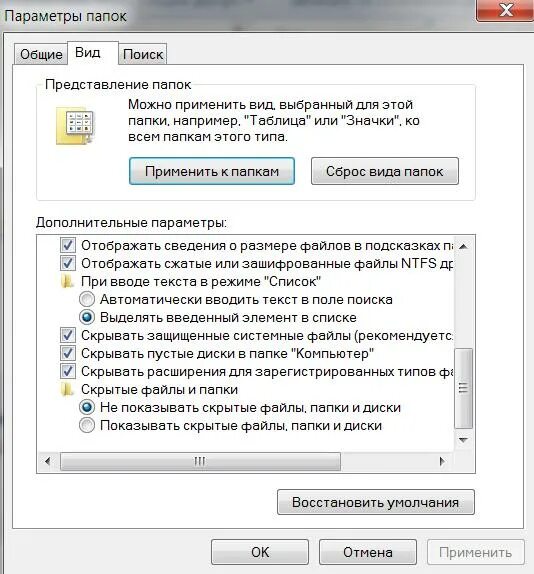The height and width of the screenshot is (574, 534).
Task: Confirm with the OK button
Action: [x=260, y=552]
